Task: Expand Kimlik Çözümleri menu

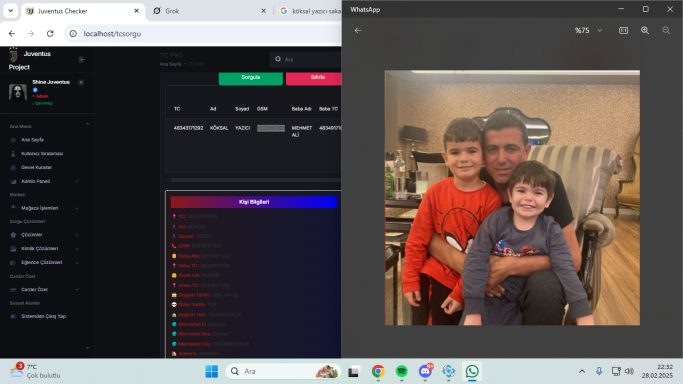Action: coord(44,249)
